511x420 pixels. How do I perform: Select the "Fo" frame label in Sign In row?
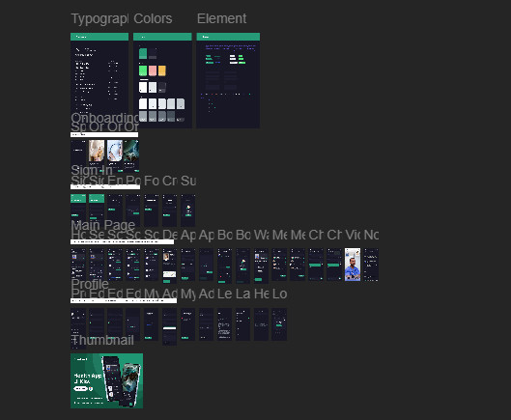point(152,181)
